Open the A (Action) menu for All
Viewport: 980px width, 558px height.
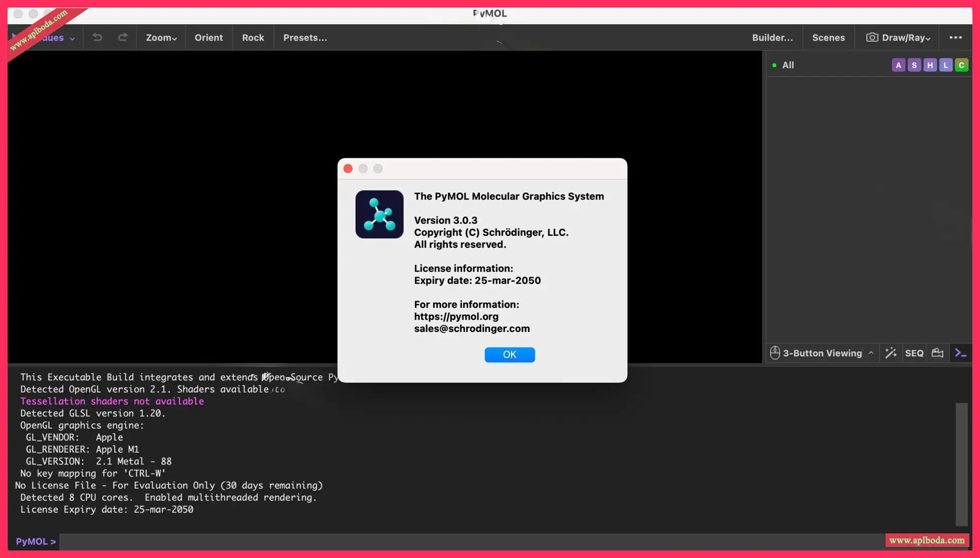(x=898, y=65)
